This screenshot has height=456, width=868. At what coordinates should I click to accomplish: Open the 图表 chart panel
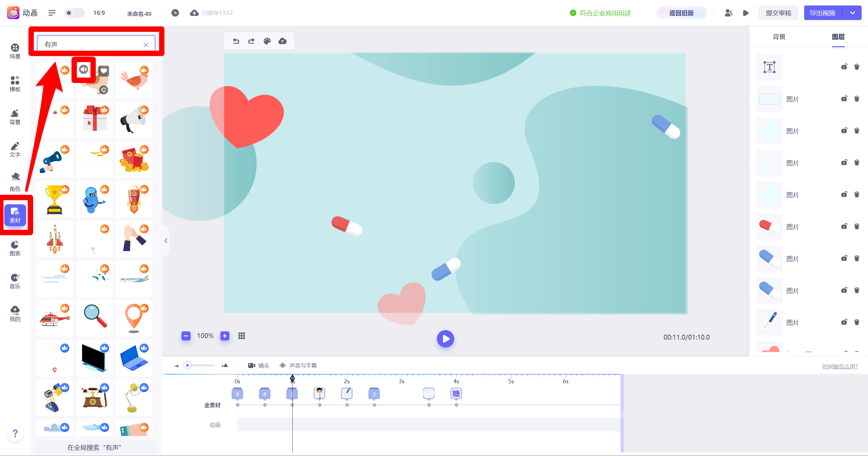click(x=15, y=248)
